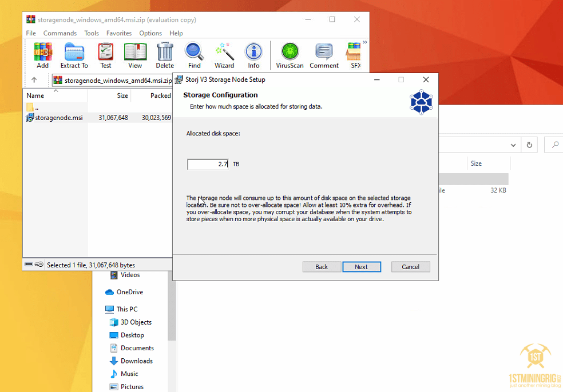Click the WinRAR archive path field
The image size is (563, 392).
(112, 81)
